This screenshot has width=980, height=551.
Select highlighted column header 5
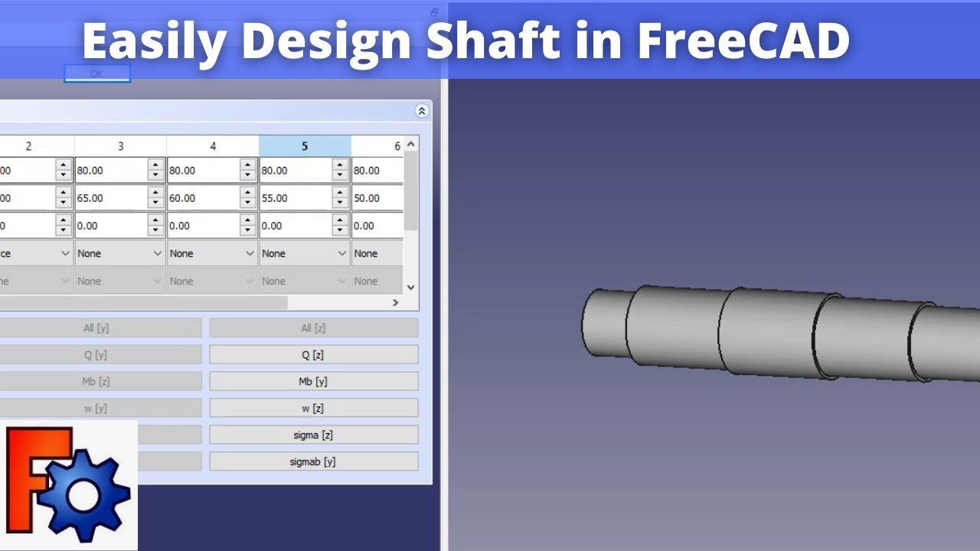click(305, 146)
